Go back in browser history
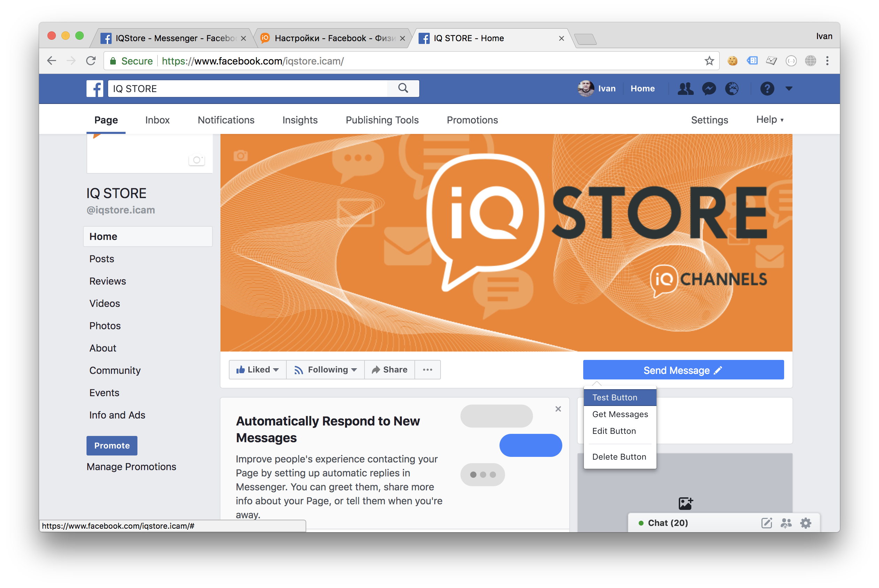This screenshot has width=879, height=588. (52, 61)
